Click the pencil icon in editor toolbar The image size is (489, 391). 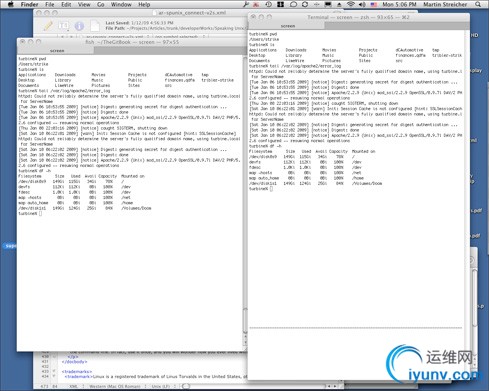point(48,26)
